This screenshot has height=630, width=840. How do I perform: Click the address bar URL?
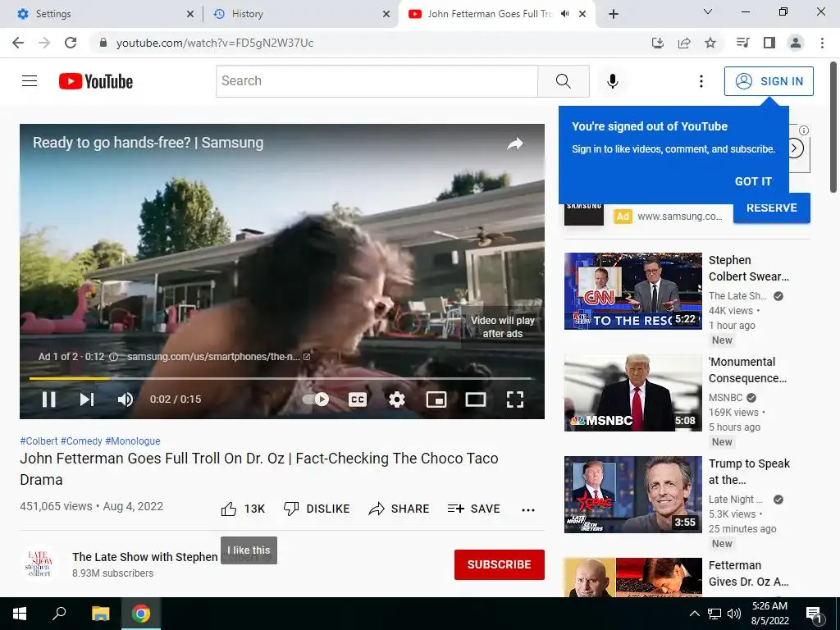point(215,43)
